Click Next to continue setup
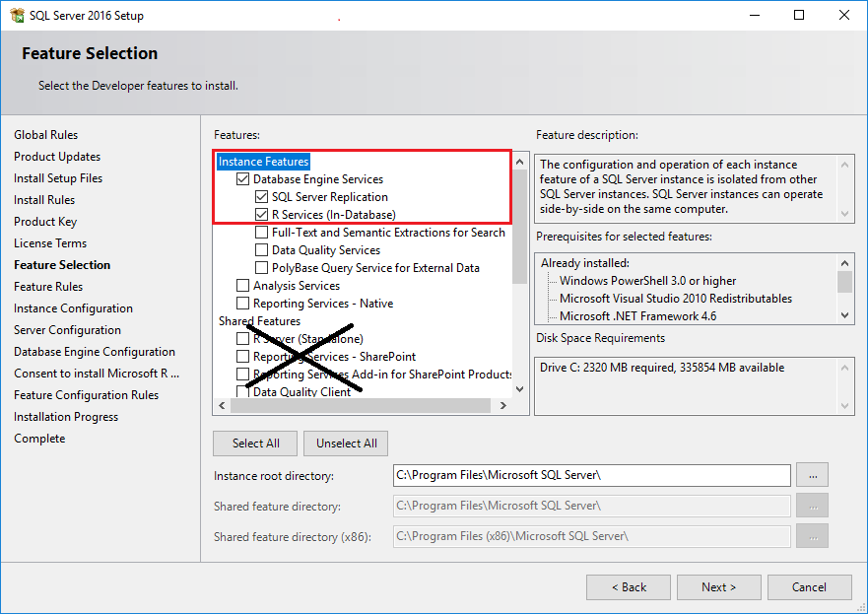The image size is (868, 614). pyautogui.click(x=718, y=586)
